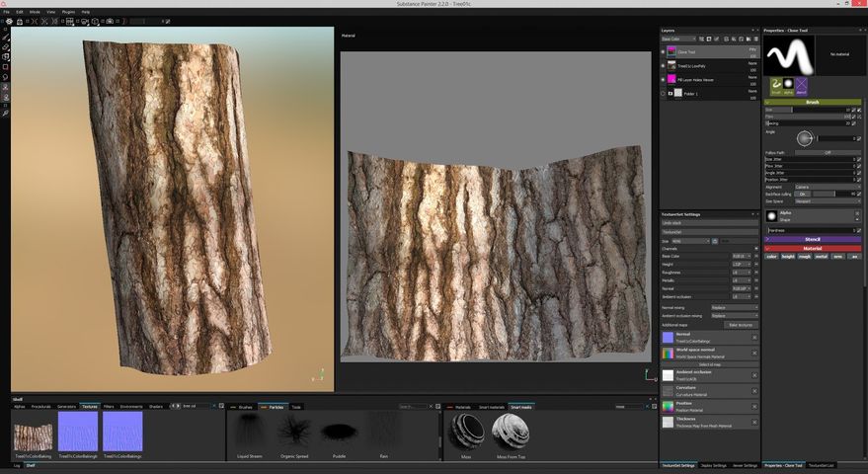
Task: Select the Projection tool
Action: [5, 56]
